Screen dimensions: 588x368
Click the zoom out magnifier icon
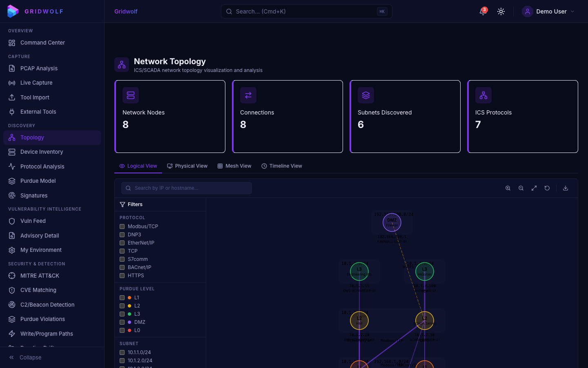coord(521,188)
